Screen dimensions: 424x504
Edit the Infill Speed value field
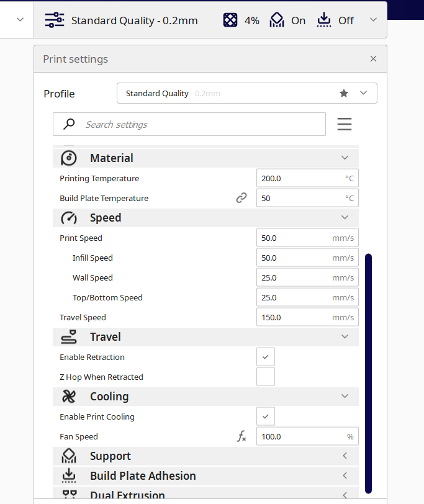point(307,258)
